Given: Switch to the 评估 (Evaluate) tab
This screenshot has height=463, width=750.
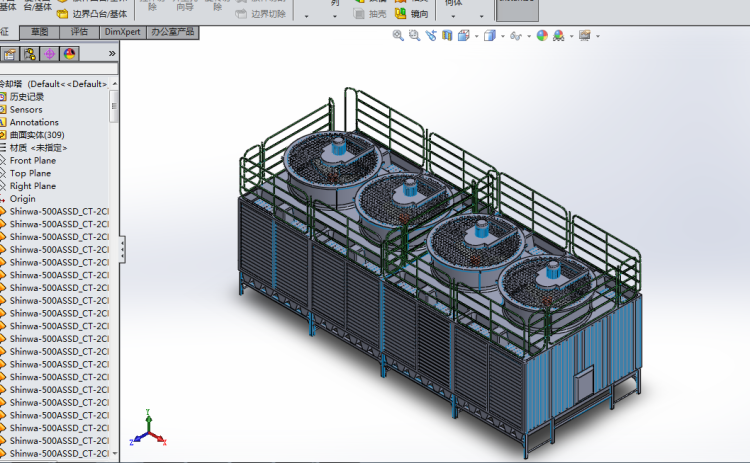Looking at the screenshot, I should (79, 32).
